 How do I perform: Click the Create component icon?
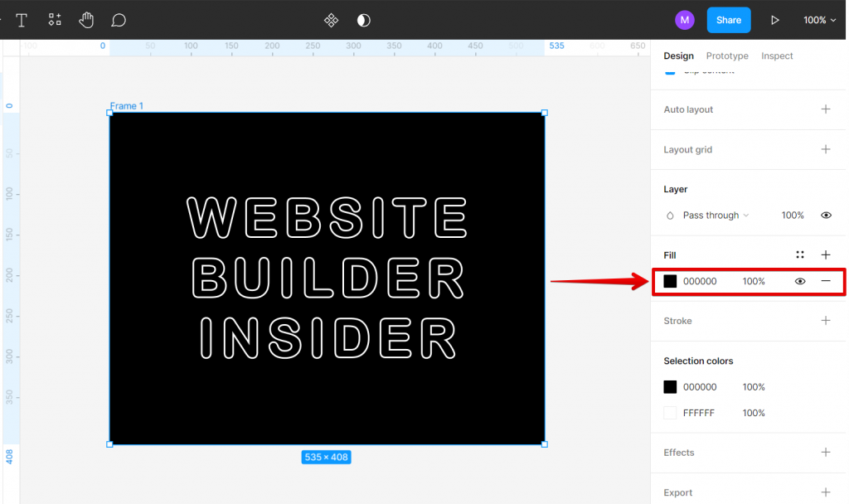click(332, 20)
